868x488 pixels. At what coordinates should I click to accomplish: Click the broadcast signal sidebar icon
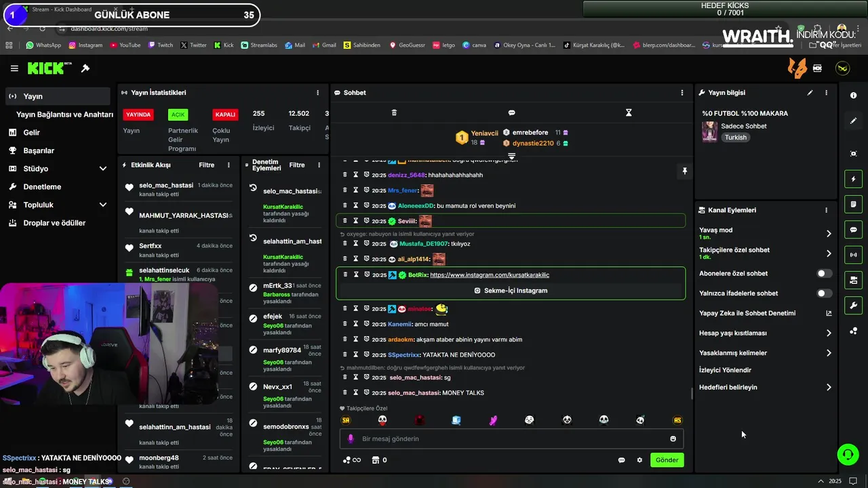[853, 255]
